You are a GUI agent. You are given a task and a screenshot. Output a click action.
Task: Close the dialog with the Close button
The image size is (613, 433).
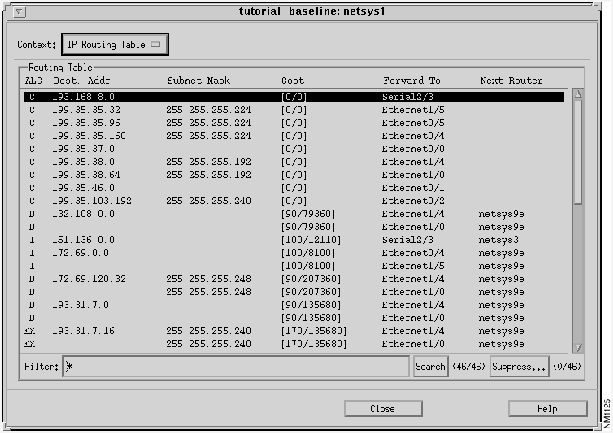tap(382, 408)
